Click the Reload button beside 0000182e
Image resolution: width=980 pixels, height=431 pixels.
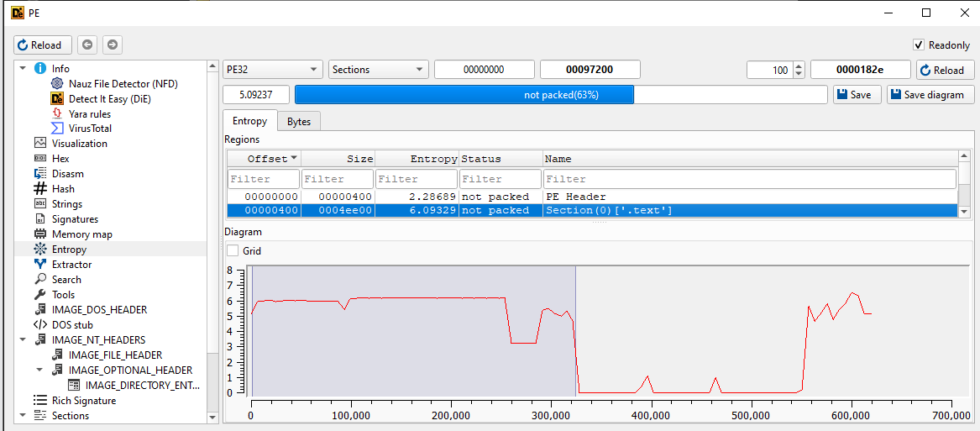(x=945, y=70)
